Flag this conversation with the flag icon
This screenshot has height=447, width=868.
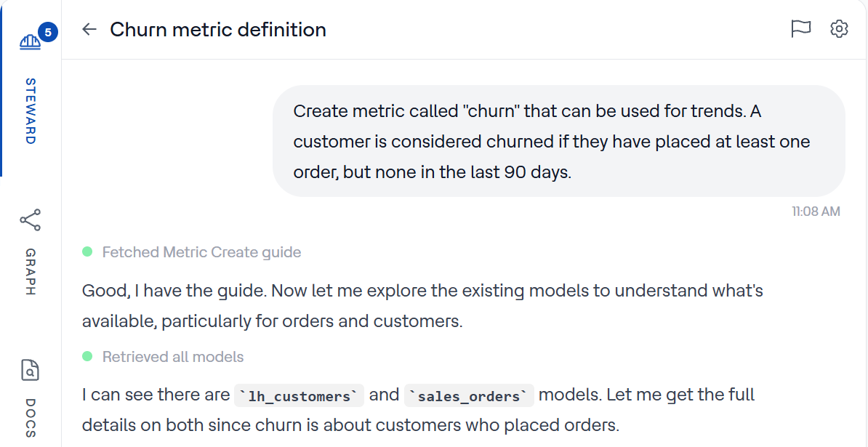pyautogui.click(x=800, y=29)
